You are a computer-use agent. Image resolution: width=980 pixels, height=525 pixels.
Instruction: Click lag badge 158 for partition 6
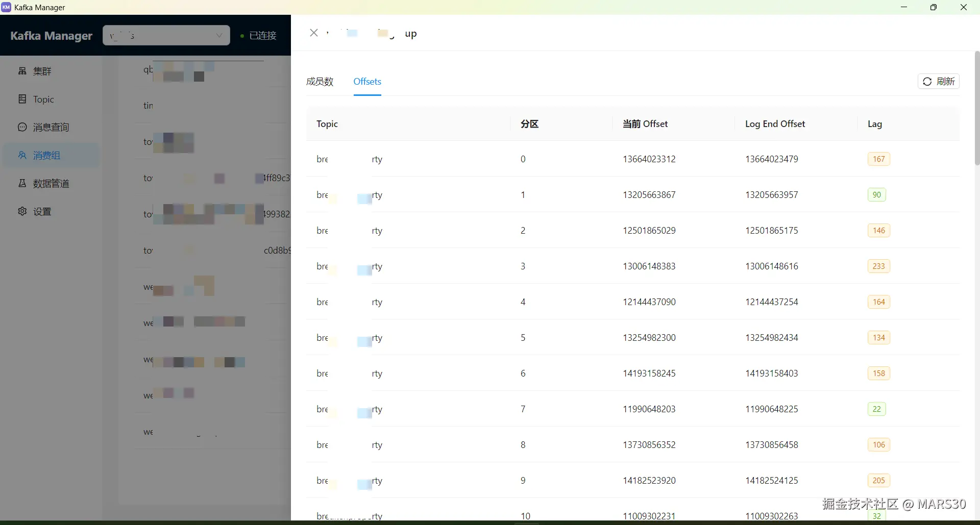click(x=879, y=373)
